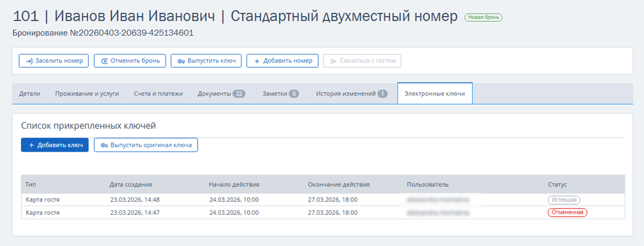
Task: Switch to Проживание и услуги tab
Action: (x=87, y=94)
